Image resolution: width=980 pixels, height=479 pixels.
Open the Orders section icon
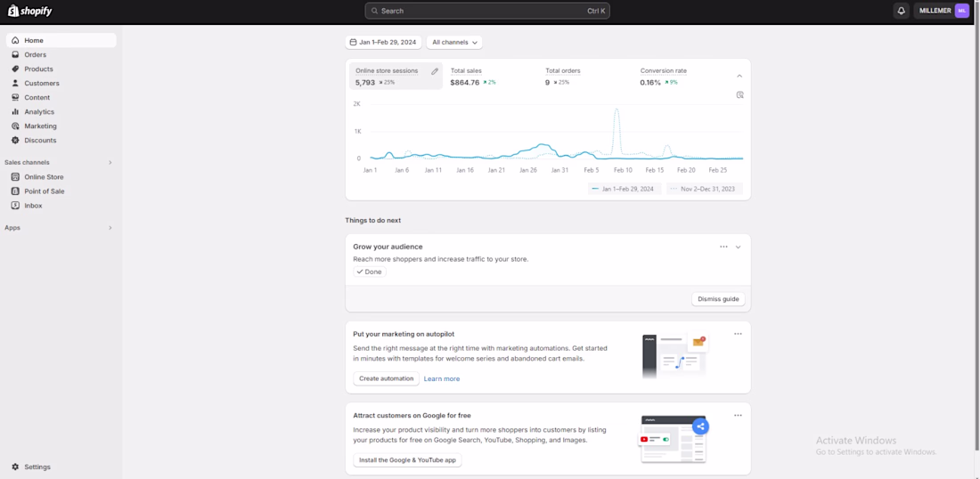point(15,54)
